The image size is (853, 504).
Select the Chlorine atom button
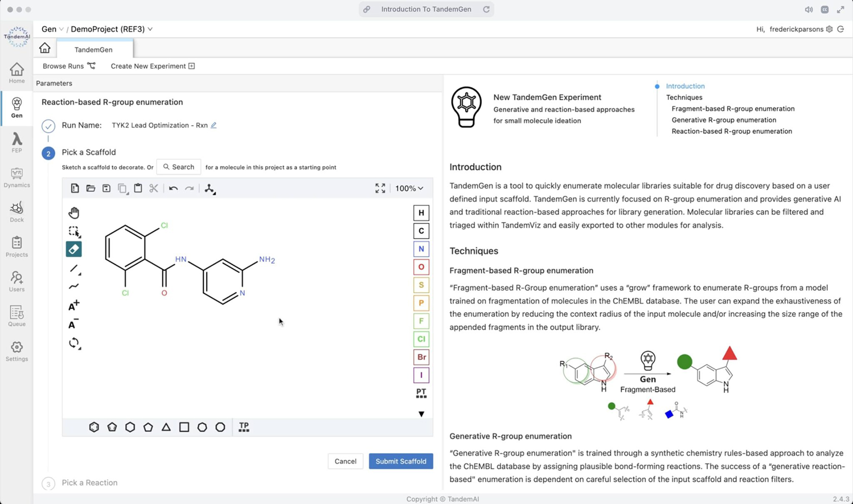(421, 339)
